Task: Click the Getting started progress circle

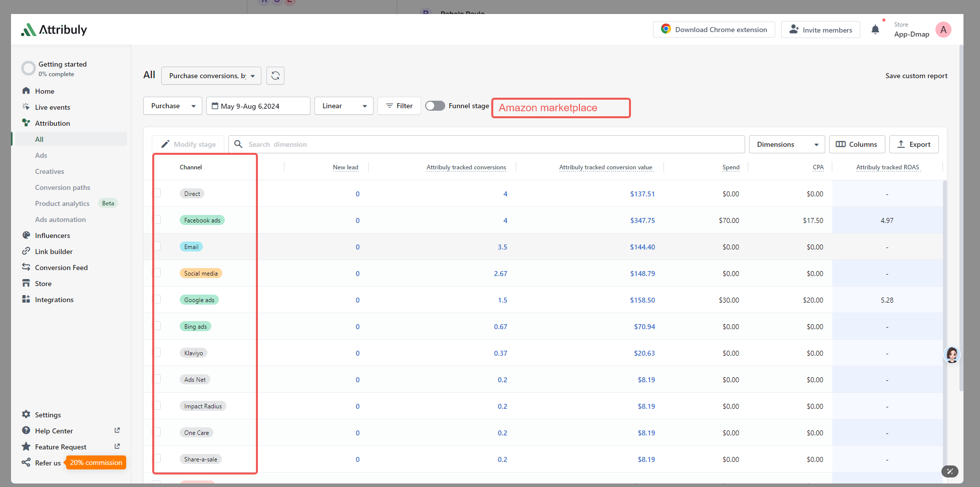Action: tap(29, 68)
